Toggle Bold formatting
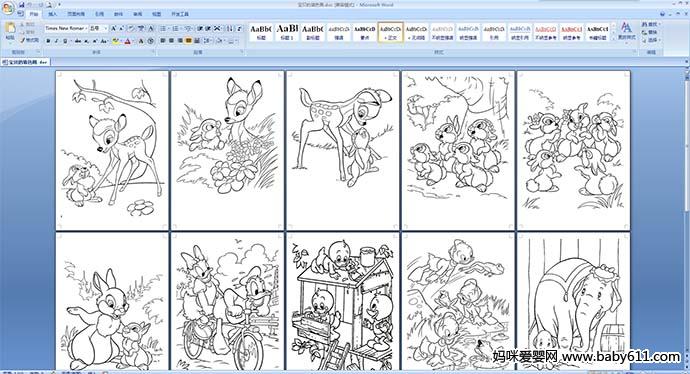This screenshot has height=374, width=690. click(48, 41)
